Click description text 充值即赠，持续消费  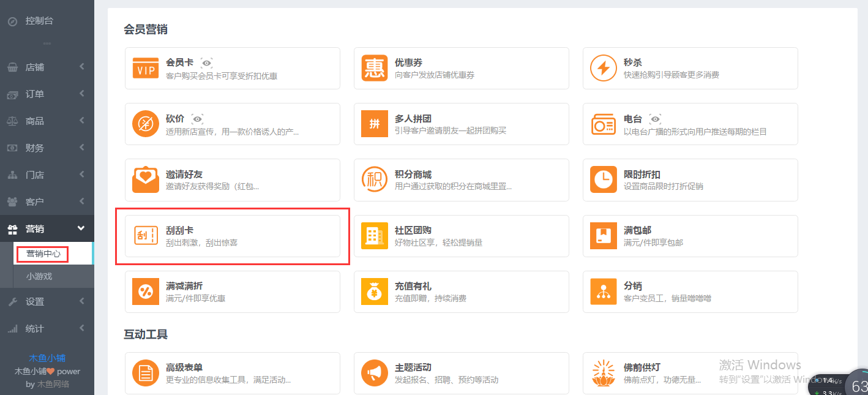(x=430, y=298)
